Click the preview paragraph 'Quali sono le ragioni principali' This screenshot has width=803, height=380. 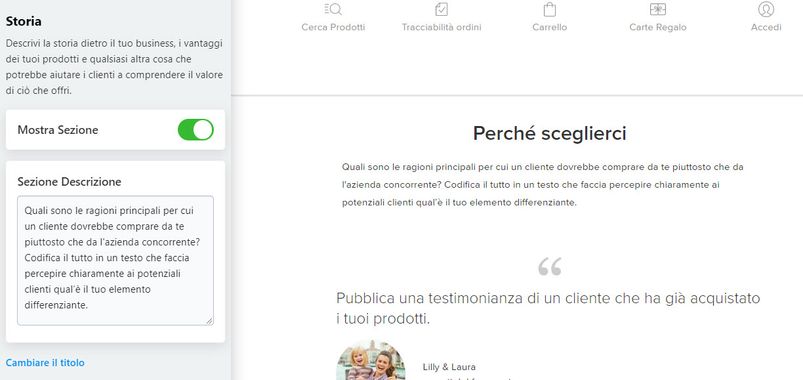542,185
